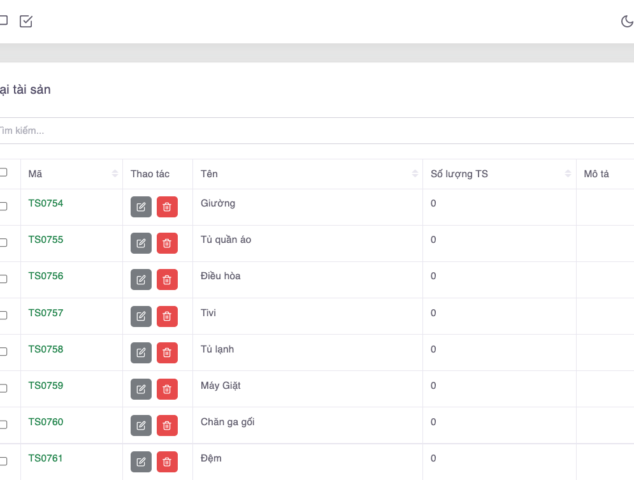The width and height of the screenshot is (634, 480).
Task: Click the Mô tả column header
Action: tap(597, 174)
